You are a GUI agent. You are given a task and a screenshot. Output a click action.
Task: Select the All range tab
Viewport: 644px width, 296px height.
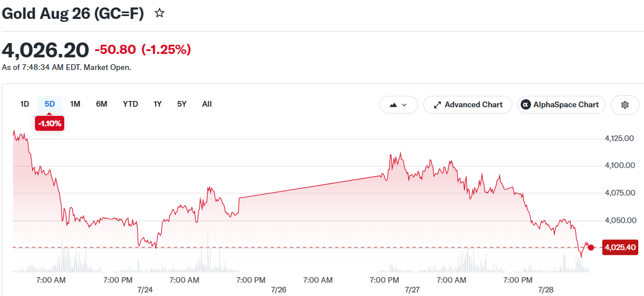coord(207,104)
